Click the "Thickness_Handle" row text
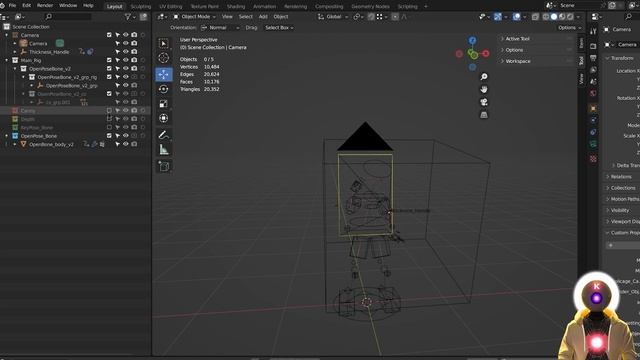This screenshot has width=640, height=360. [x=49, y=52]
